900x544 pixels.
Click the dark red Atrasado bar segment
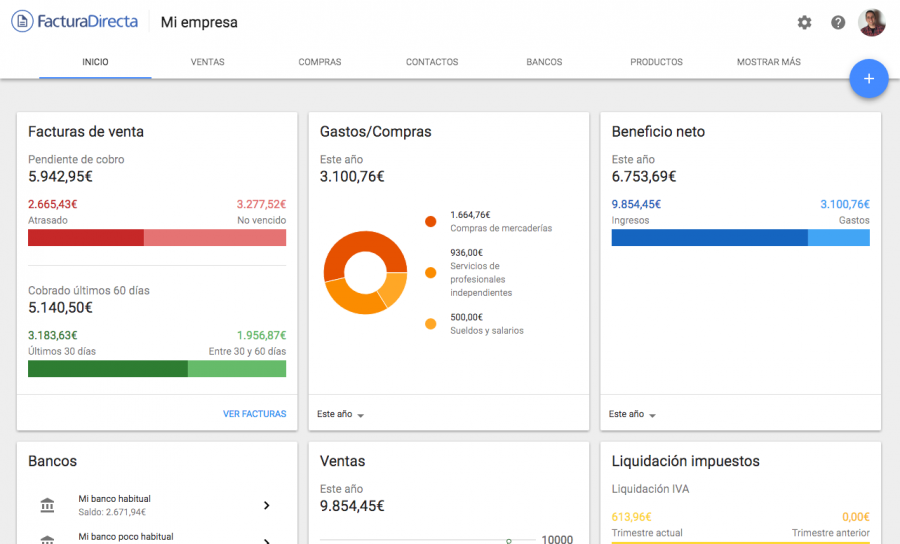(x=85, y=238)
